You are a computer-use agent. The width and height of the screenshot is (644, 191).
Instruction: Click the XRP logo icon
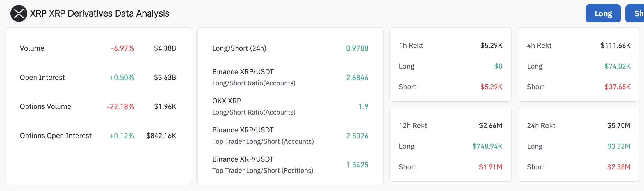pyautogui.click(x=19, y=13)
